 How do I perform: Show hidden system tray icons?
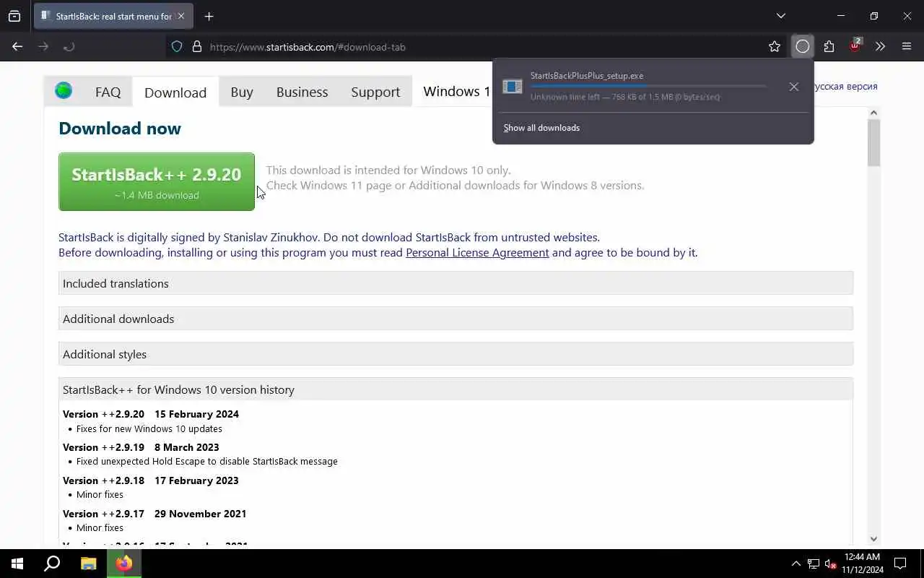(x=796, y=564)
